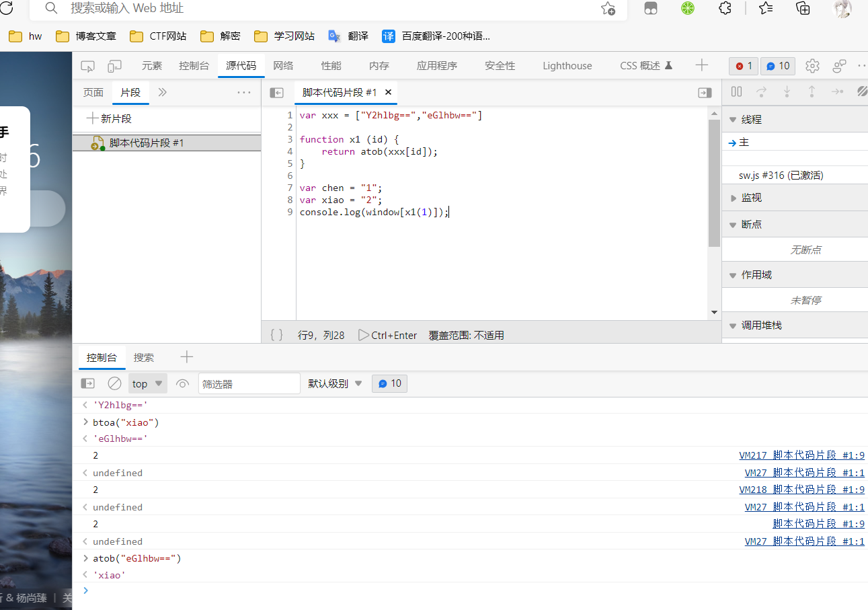This screenshot has width=868, height=610.
Task: Create a new snippet with 新片段
Action: (110, 119)
